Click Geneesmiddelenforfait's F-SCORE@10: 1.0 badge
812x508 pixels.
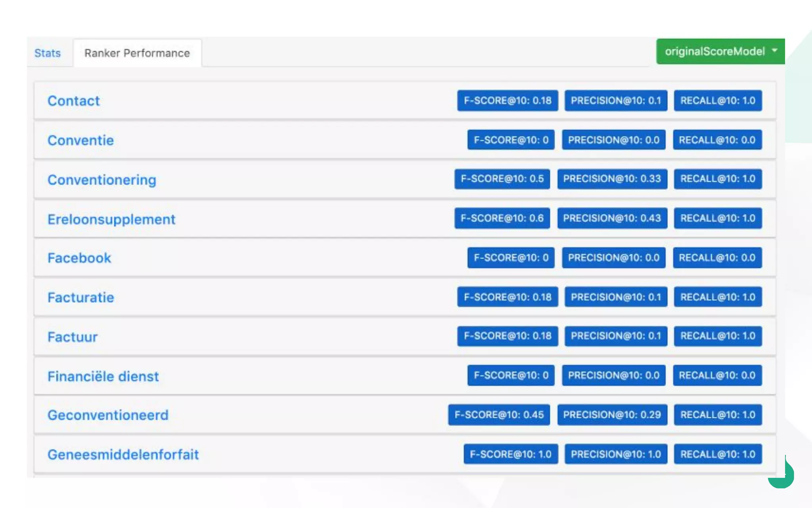coord(511,454)
